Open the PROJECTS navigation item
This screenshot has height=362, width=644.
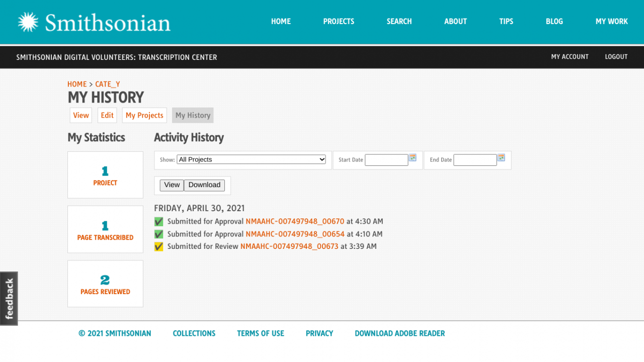pos(339,21)
